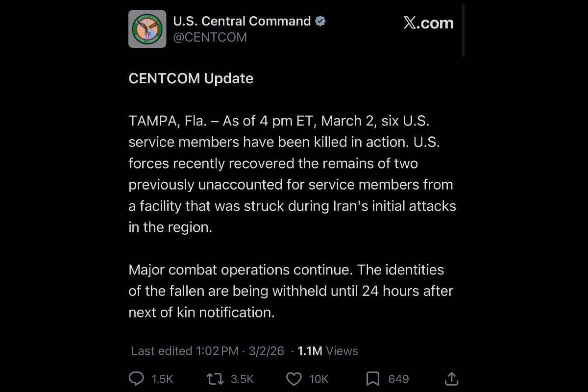
Task: Click the 1.5K replies count
Action: coord(163,379)
